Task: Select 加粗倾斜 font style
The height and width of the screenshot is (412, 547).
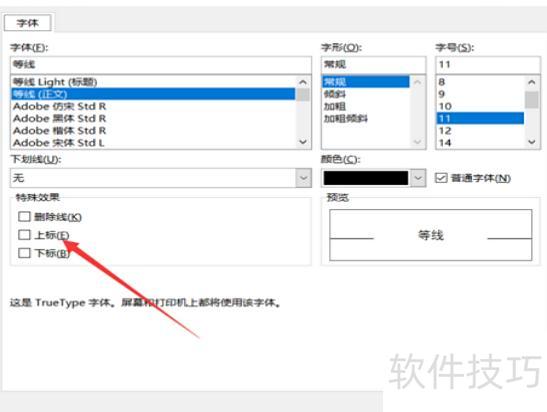Action: tap(365, 119)
